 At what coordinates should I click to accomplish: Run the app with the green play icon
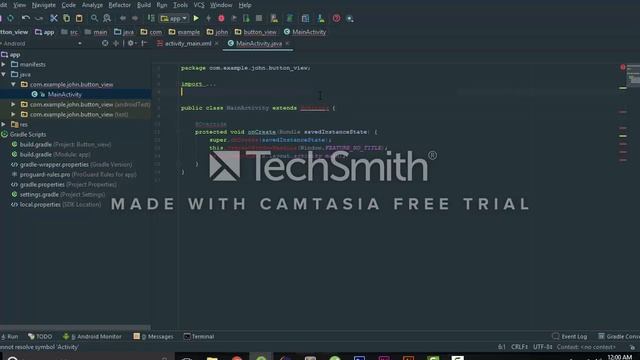click(x=196, y=18)
